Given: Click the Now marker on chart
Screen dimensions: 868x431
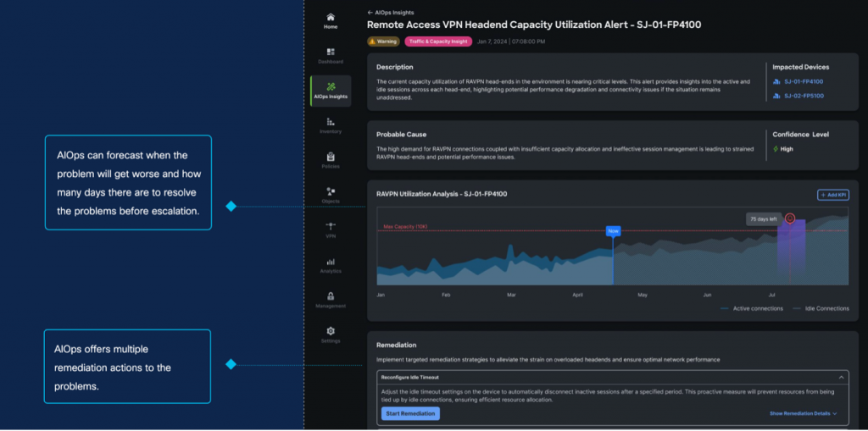Looking at the screenshot, I should (613, 230).
